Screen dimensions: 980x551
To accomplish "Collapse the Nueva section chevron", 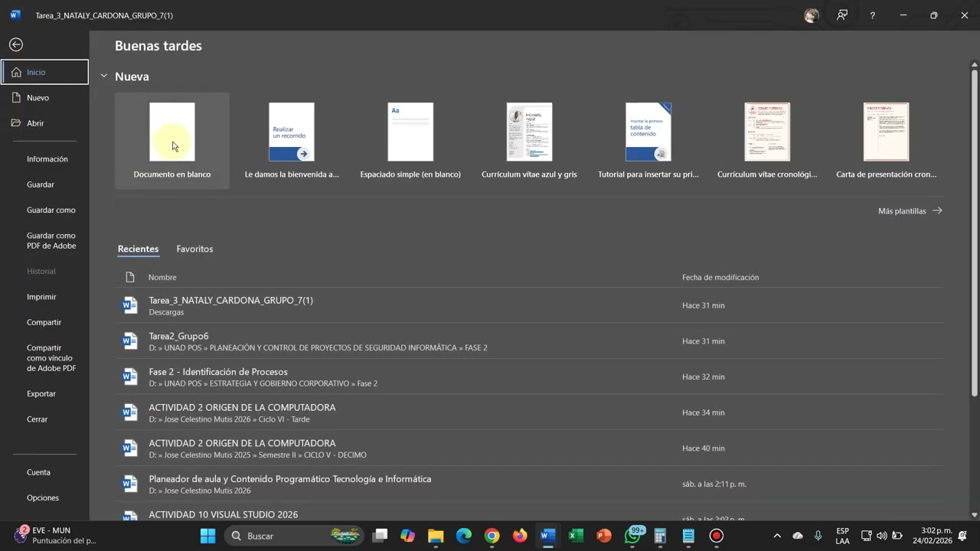I will tap(104, 77).
